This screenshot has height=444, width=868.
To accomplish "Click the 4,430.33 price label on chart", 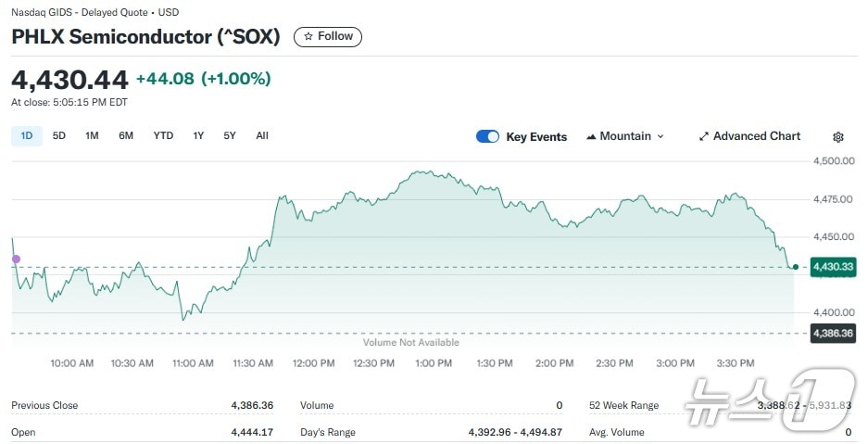I will (x=832, y=267).
